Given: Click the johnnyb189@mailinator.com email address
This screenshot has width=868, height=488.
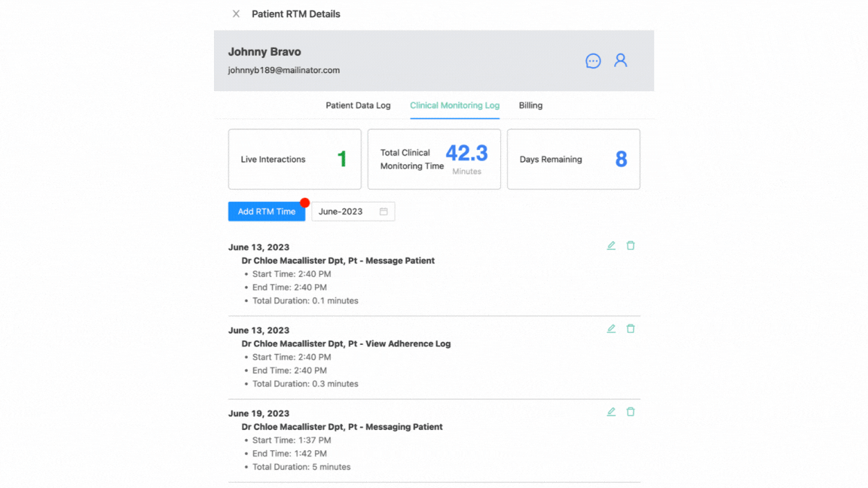Looking at the screenshot, I should (x=284, y=70).
